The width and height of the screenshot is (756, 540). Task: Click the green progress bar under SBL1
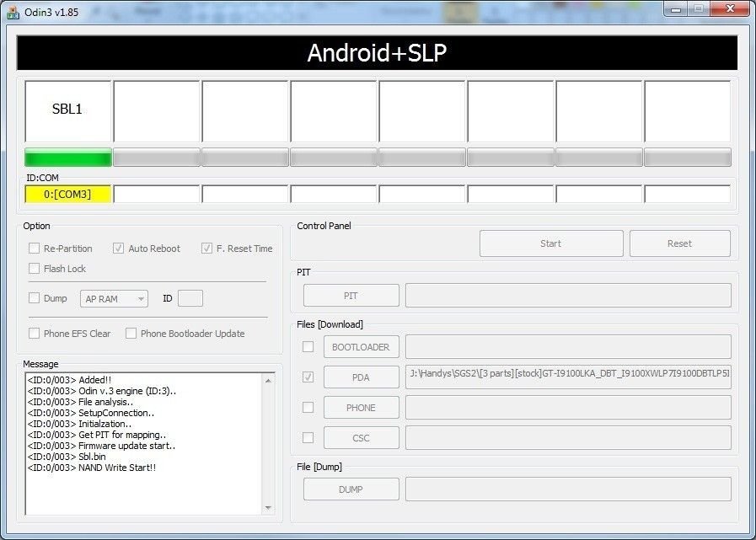(x=68, y=158)
